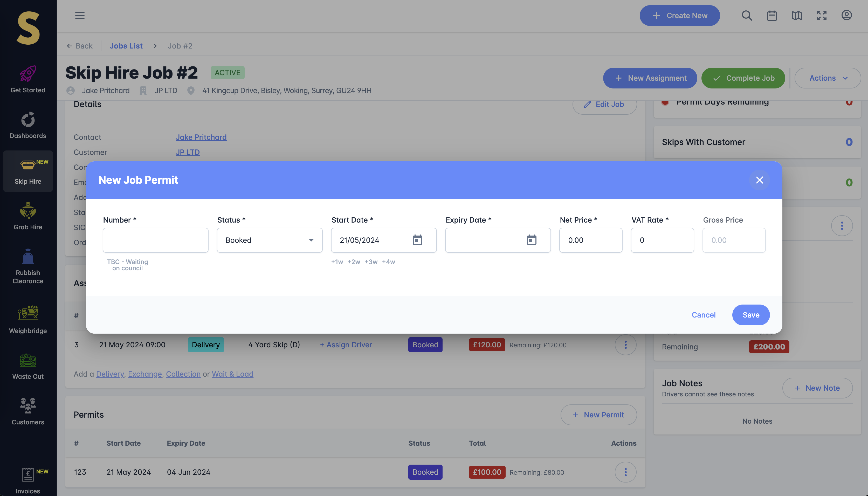
Task: Open the Expiry Date calendar picker
Action: pyautogui.click(x=532, y=240)
